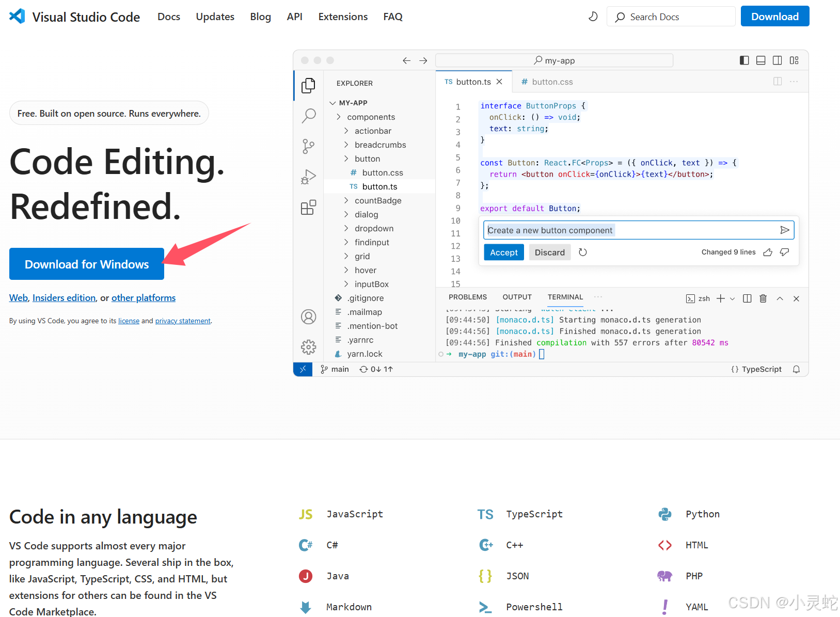Open the Source Control icon in activity bar

308,146
